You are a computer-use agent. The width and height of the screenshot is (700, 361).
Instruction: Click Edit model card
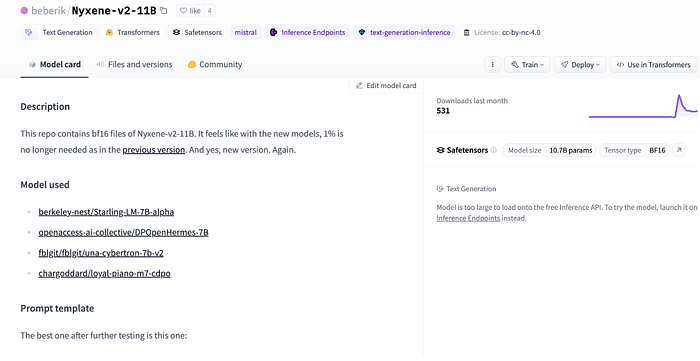(x=386, y=85)
